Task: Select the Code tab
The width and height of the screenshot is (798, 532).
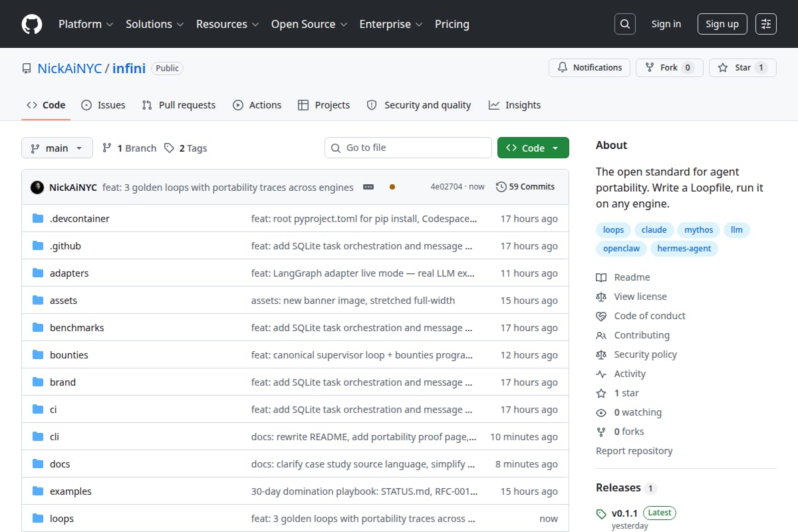Action: (x=46, y=105)
